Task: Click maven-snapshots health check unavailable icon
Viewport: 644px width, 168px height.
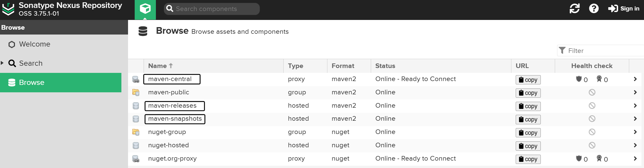Action: tap(592, 119)
